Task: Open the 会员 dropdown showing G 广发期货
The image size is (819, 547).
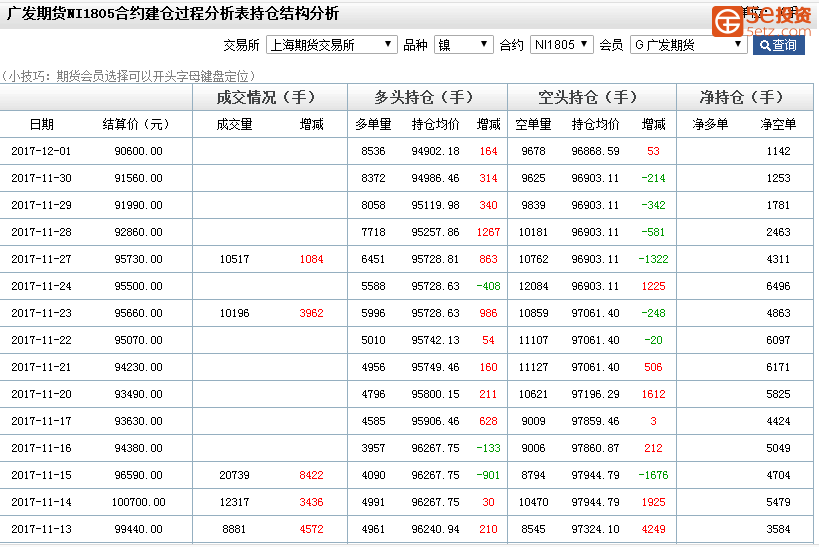Action: 688,45
